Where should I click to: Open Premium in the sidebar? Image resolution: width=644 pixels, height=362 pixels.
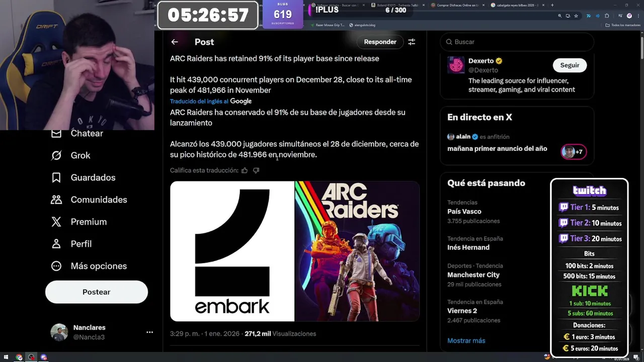89,222
